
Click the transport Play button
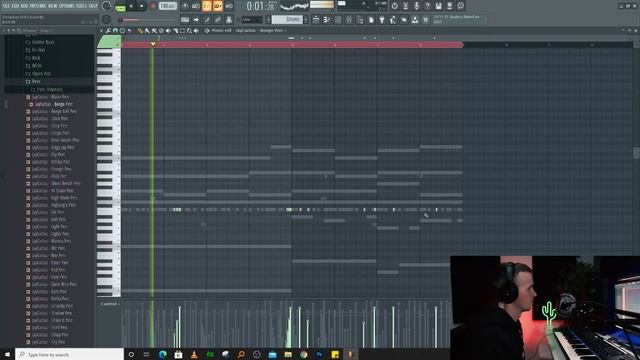[x=131, y=6]
